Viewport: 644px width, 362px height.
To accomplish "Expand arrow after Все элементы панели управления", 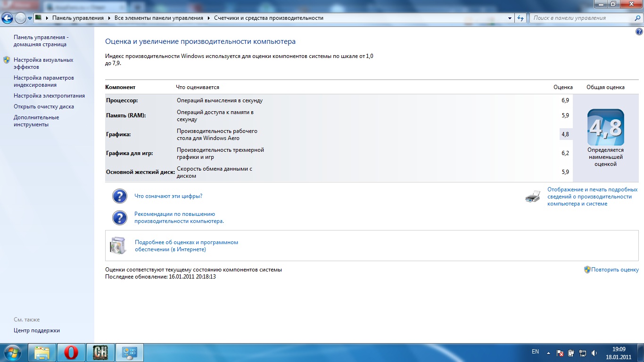I will (x=208, y=18).
